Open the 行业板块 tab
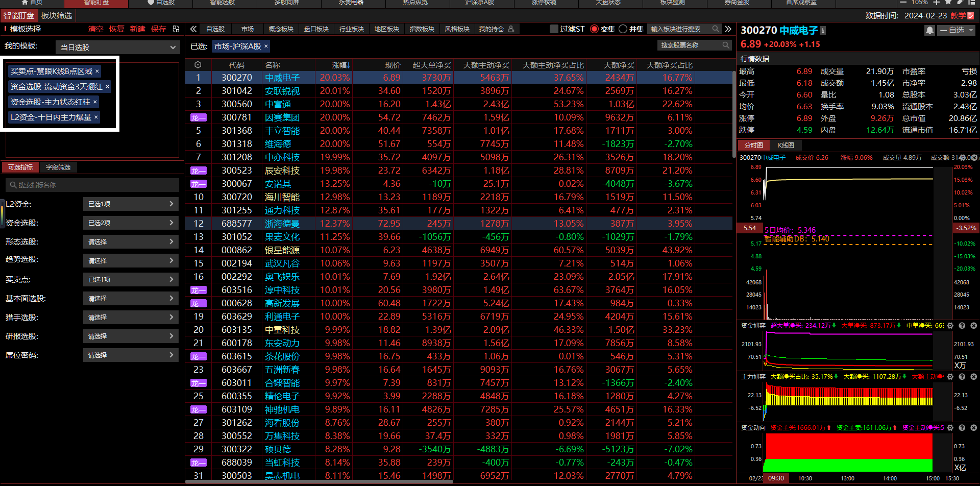Screen dimensions: 980x486 [352, 29]
